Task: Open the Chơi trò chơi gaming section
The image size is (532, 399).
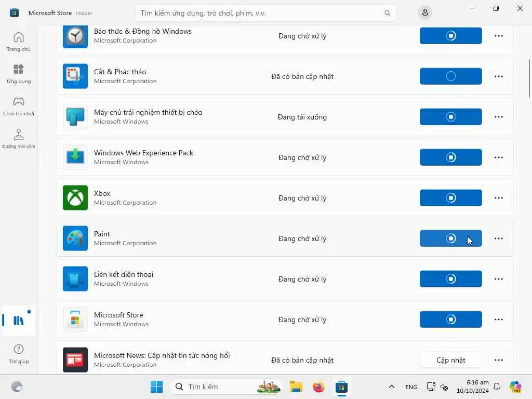Action: click(19, 106)
